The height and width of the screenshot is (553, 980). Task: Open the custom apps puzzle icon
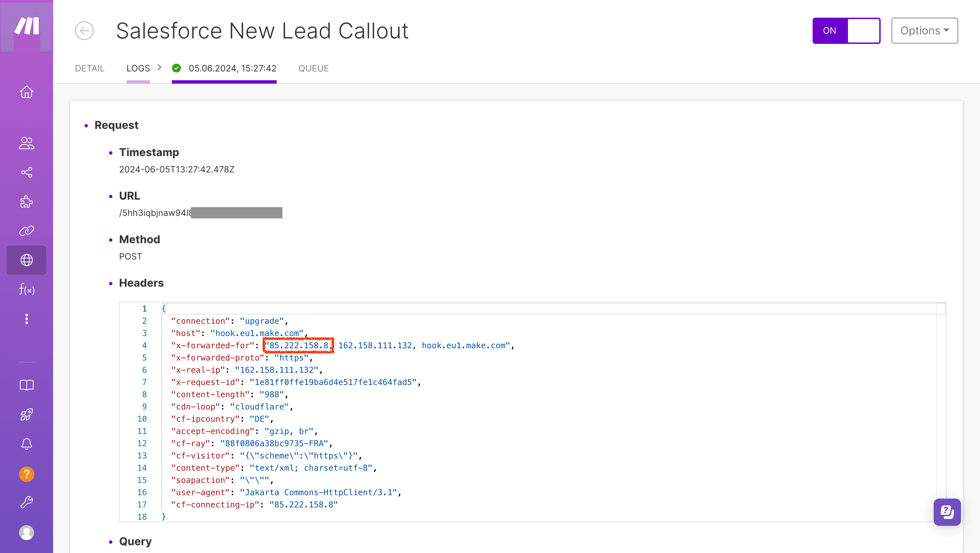coord(26,202)
